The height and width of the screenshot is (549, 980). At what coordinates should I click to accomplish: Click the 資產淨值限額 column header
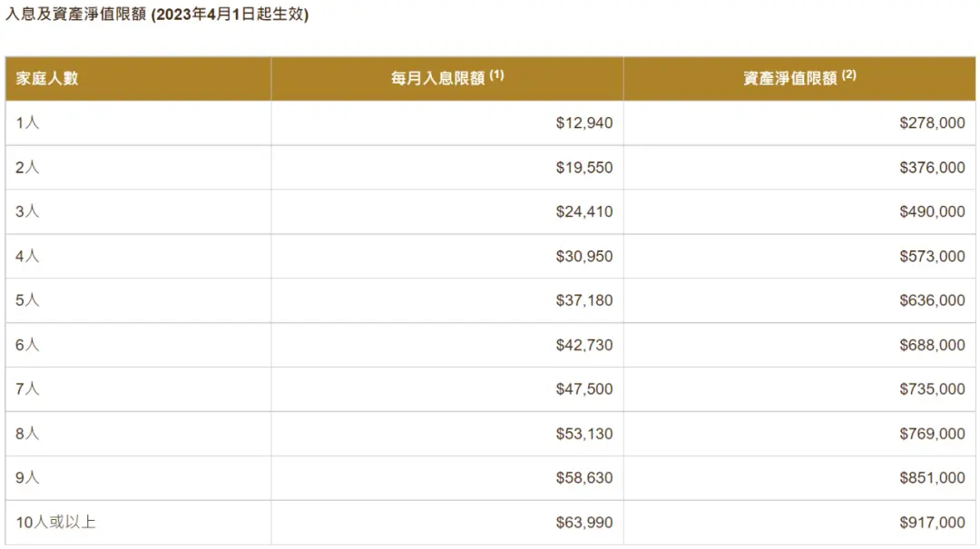[790, 79]
